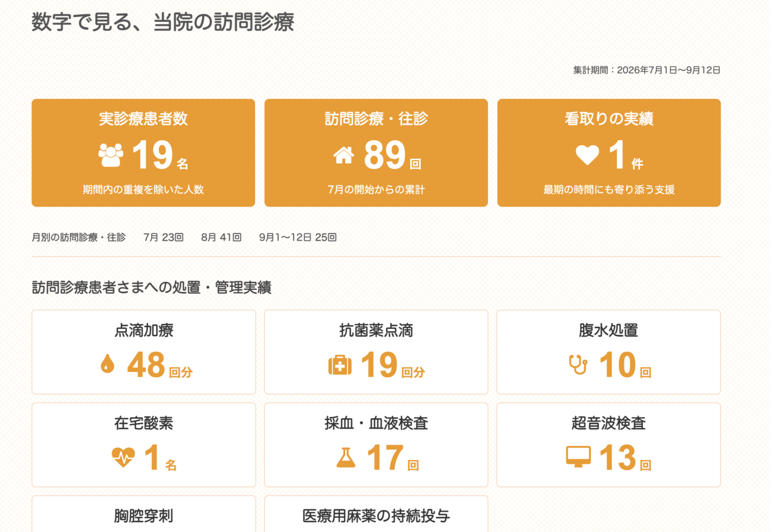Click the number 17 in 採血・血液検査 card
This screenshot has height=532, width=770.
tap(385, 458)
